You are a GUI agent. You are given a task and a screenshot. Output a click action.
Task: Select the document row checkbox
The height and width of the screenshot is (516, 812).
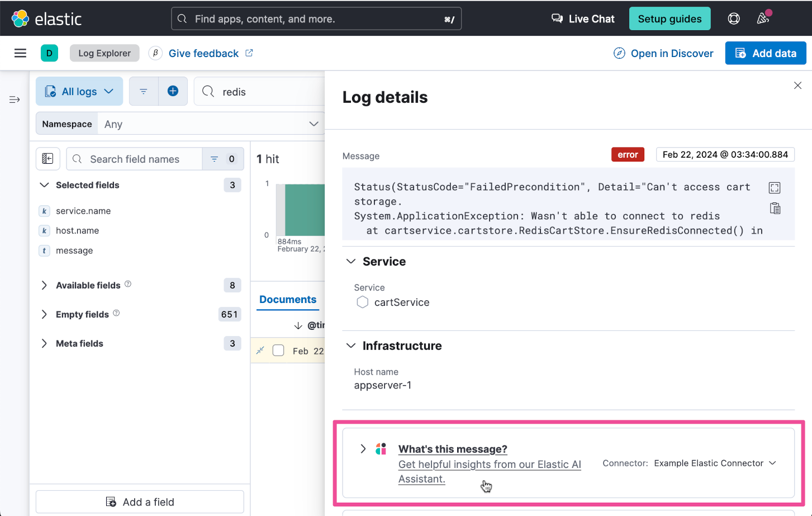pos(278,351)
